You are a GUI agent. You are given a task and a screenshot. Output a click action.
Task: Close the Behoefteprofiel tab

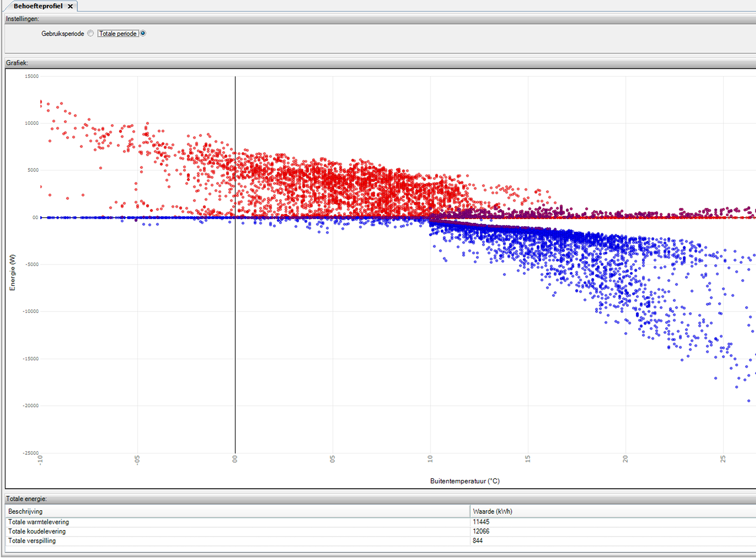coord(70,6)
